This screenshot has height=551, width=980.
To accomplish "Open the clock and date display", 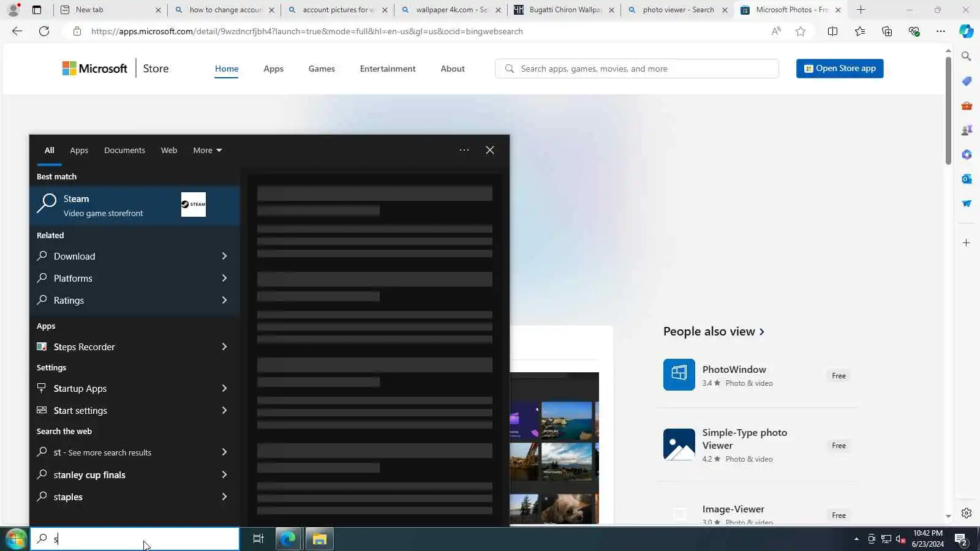I will 928,539.
